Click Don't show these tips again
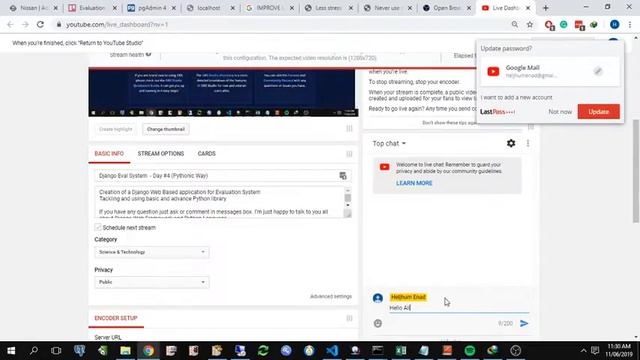 449,122
